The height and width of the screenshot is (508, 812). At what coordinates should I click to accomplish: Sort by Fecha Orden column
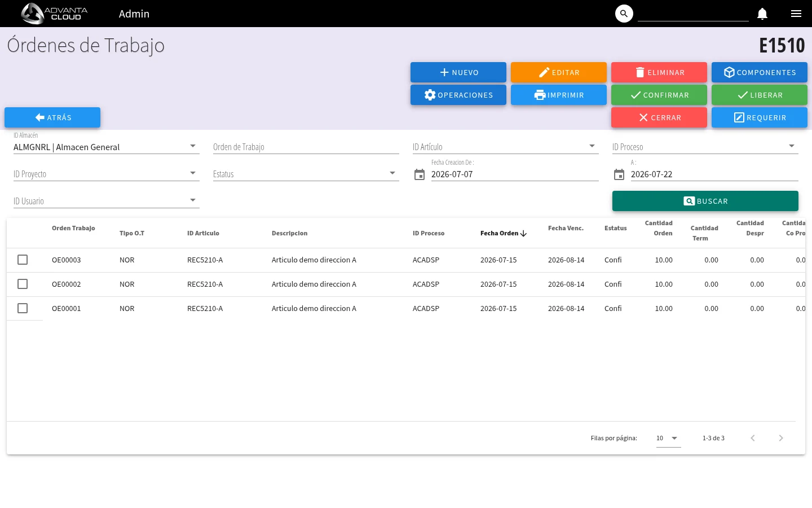coord(499,233)
